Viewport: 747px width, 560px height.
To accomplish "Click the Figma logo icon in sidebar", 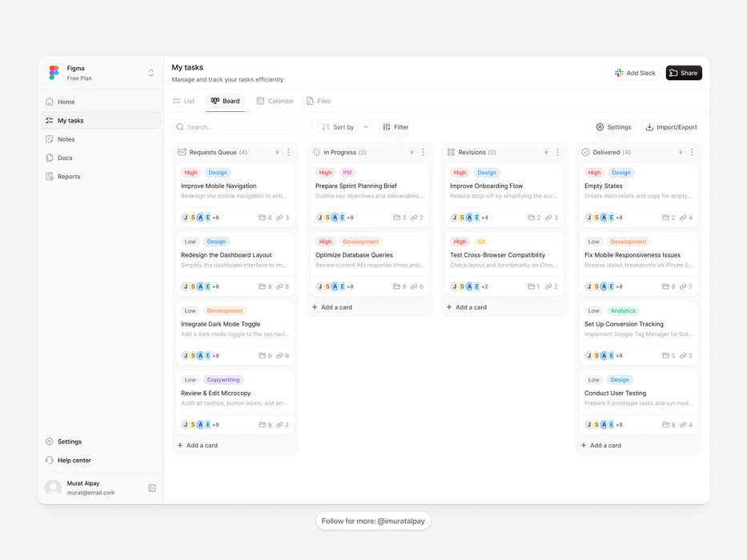I will tap(54, 73).
